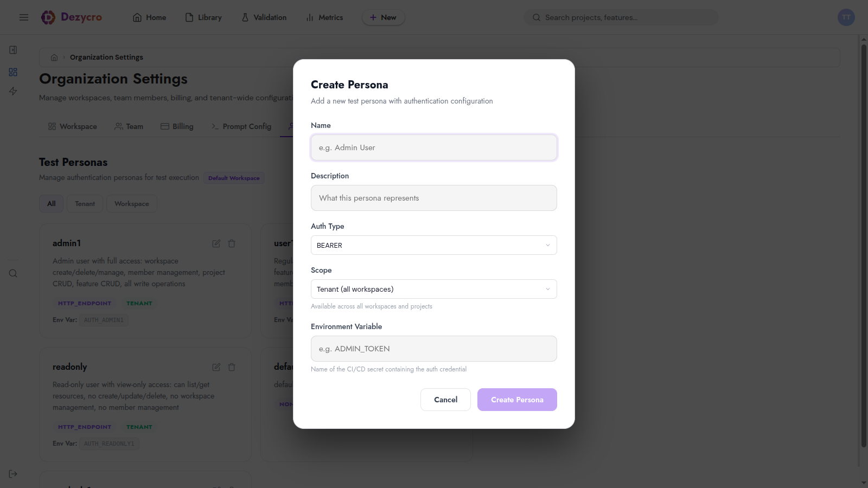868x488 pixels.
Task: Cancel the Create Persona dialog
Action: (445, 400)
